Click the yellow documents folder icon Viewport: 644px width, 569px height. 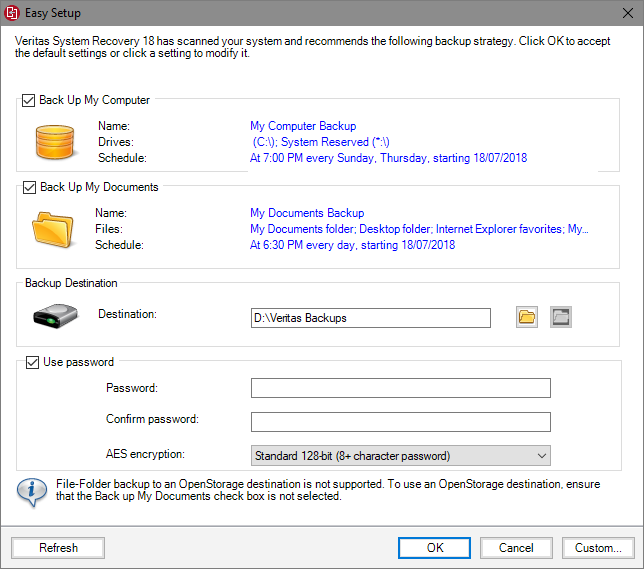(53, 230)
